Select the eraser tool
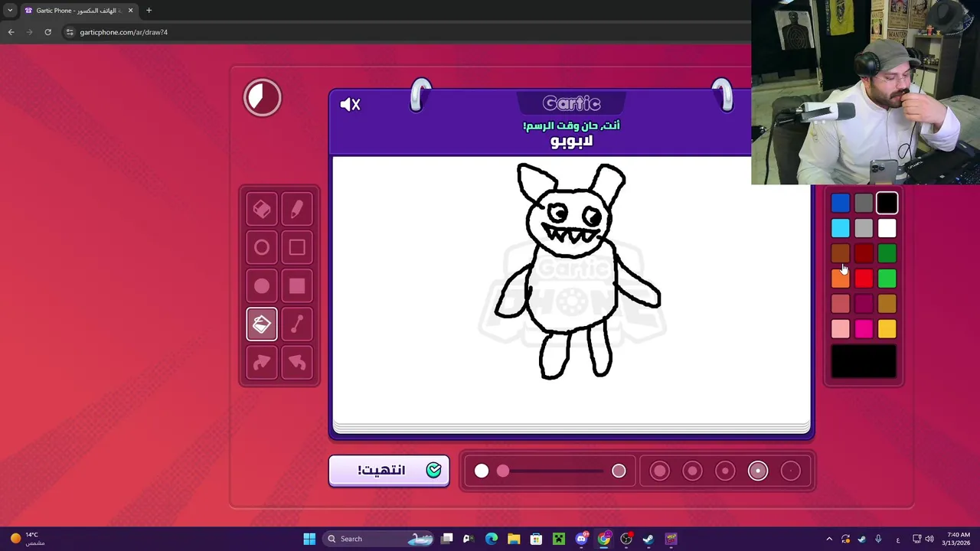The height and width of the screenshot is (551, 980). click(262, 210)
